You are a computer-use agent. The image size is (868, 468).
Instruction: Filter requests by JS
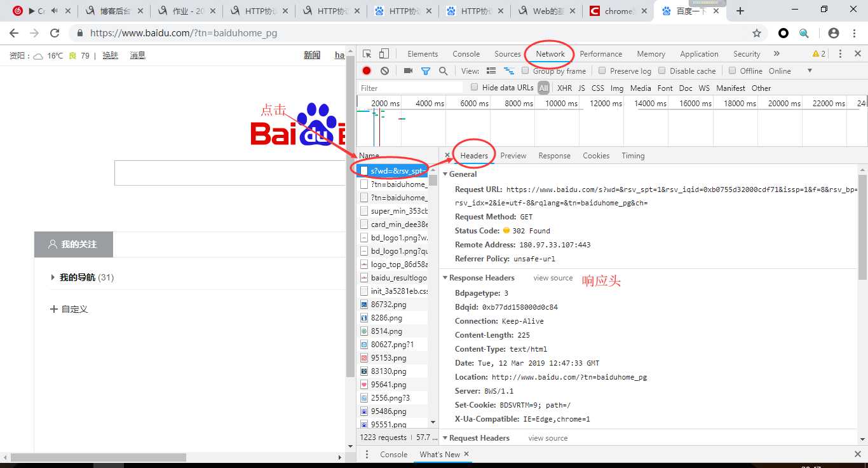pyautogui.click(x=581, y=88)
